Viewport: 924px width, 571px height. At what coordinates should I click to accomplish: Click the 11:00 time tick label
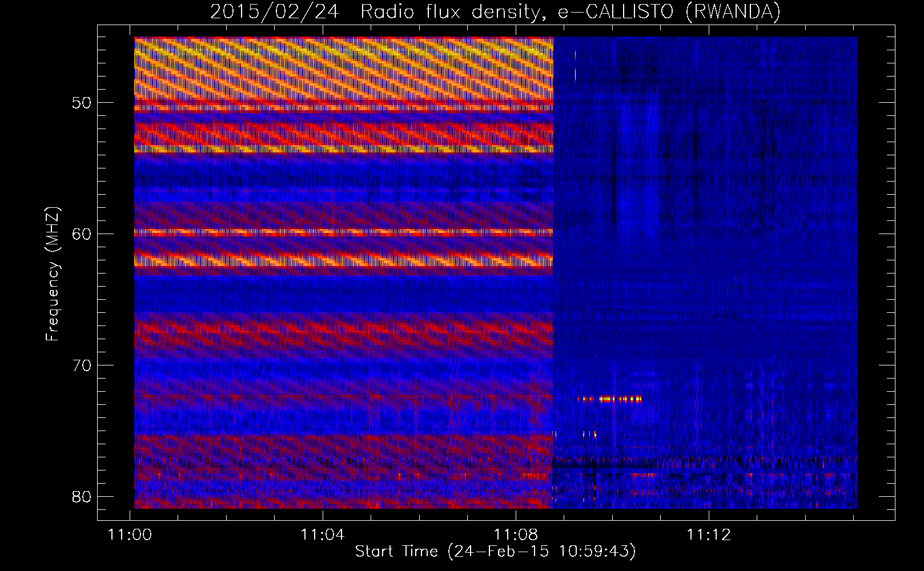point(130,535)
